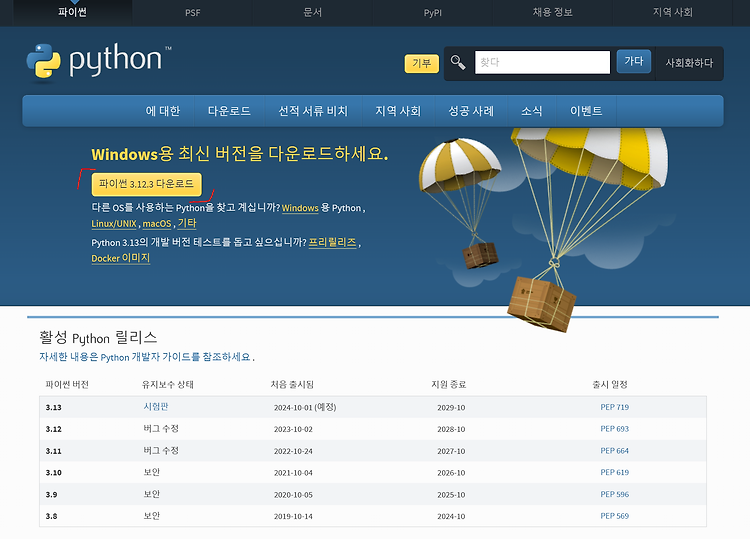Click the Python logo
The height and width of the screenshot is (539, 750).
click(99, 61)
